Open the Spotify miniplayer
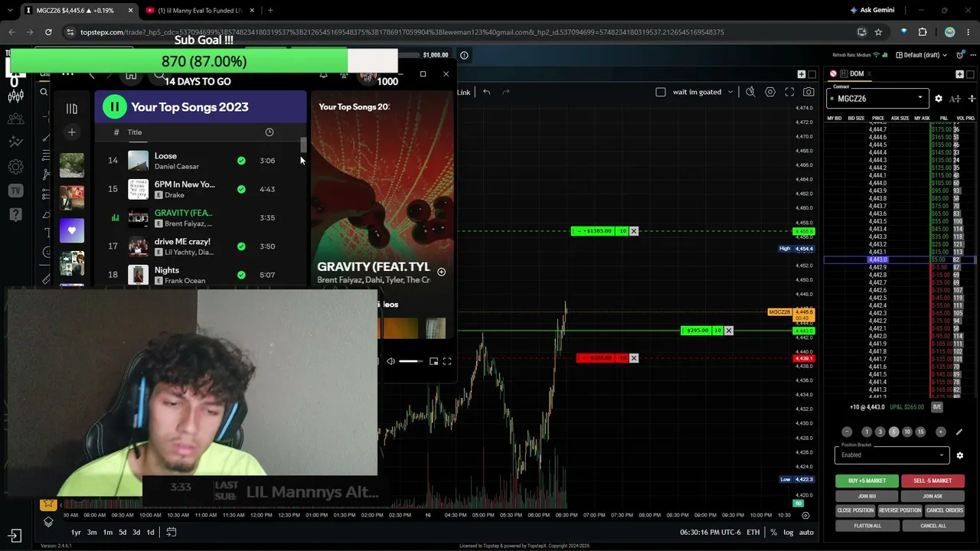Image resolution: width=980 pixels, height=551 pixels. pyautogui.click(x=433, y=361)
